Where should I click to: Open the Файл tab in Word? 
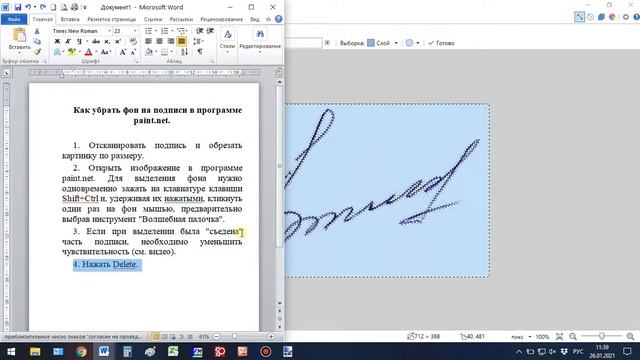14,19
